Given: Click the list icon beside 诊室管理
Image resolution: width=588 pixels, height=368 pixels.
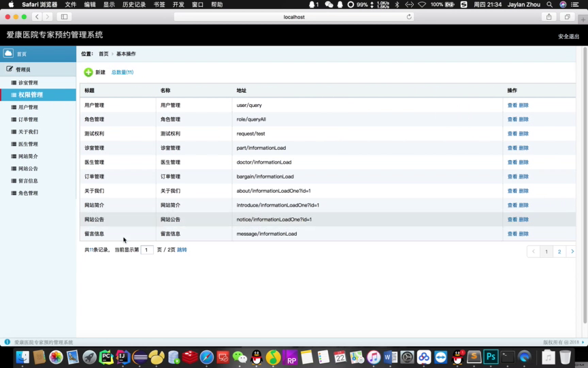Looking at the screenshot, I should tap(14, 82).
